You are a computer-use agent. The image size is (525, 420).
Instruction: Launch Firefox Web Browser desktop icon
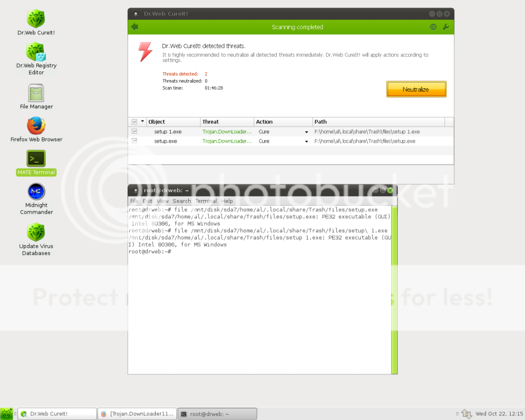point(36,129)
